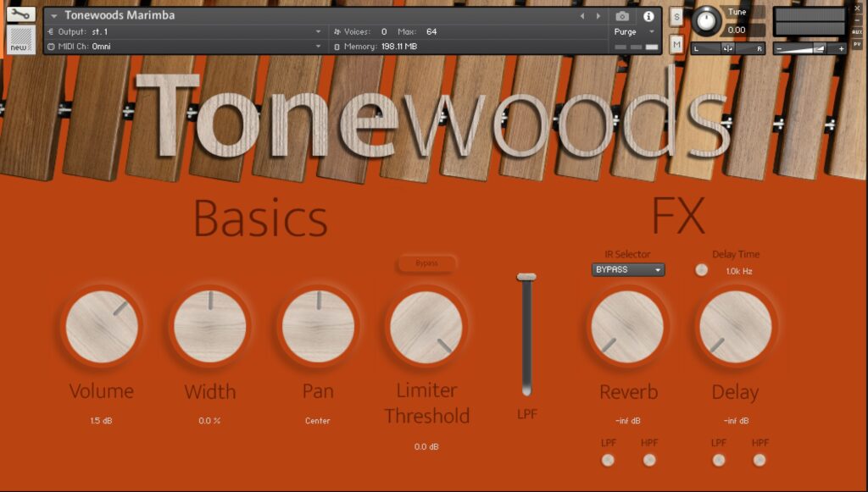Mute the instrument with M button
The height and width of the screenshot is (492, 868).
[x=676, y=44]
